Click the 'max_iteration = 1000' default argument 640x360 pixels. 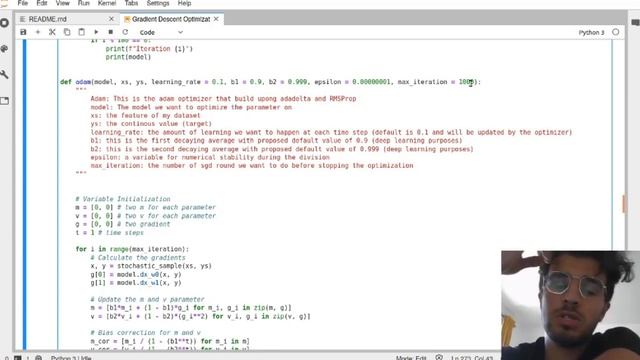tap(436, 82)
